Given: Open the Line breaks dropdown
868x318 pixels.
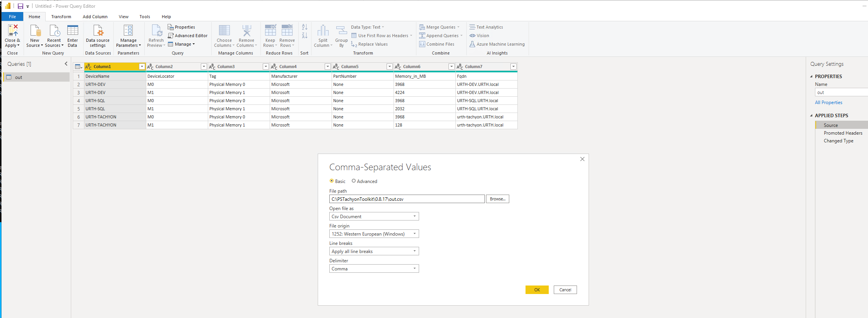Looking at the screenshot, I should point(374,251).
